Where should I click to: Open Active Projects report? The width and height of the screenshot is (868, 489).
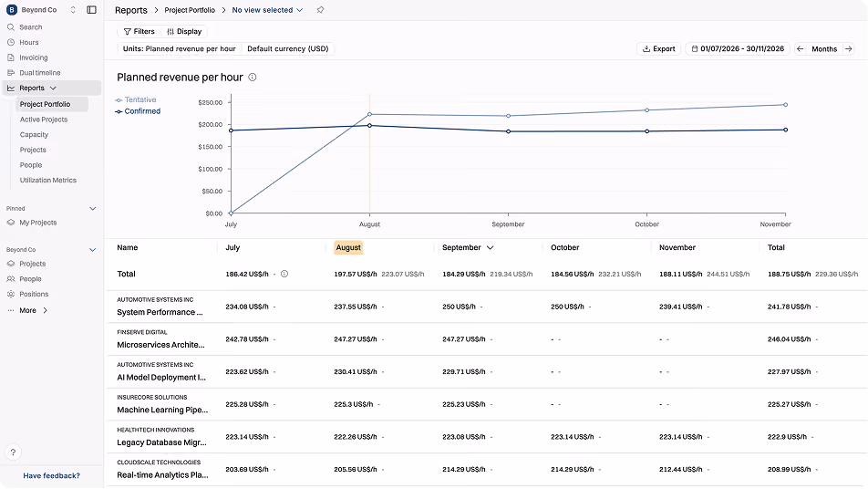[x=44, y=120]
